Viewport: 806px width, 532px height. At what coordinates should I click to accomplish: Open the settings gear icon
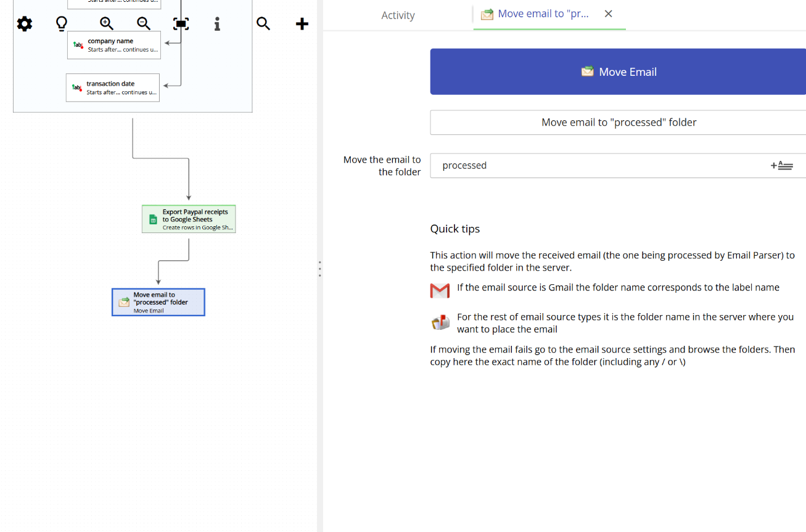[x=24, y=23]
